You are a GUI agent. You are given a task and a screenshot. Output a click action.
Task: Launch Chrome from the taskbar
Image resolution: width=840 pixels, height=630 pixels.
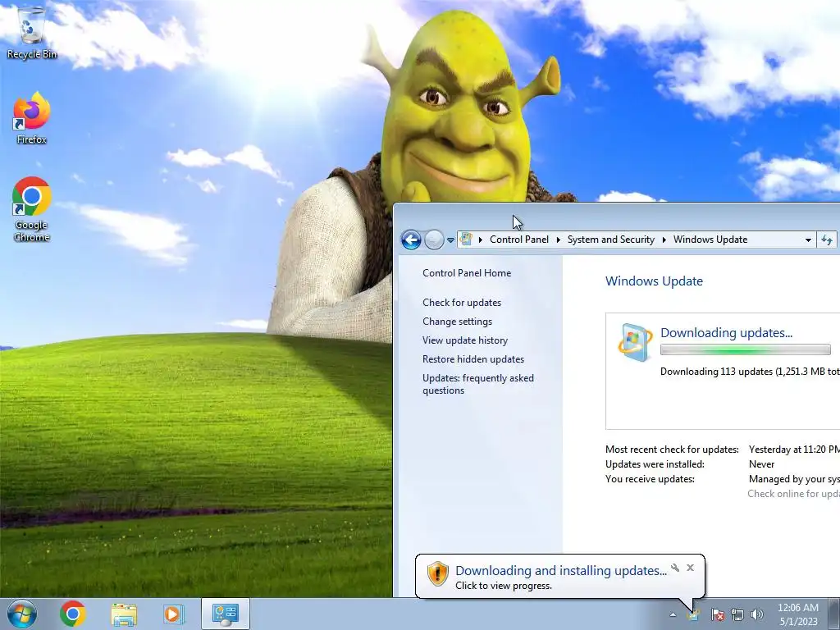(x=73, y=614)
